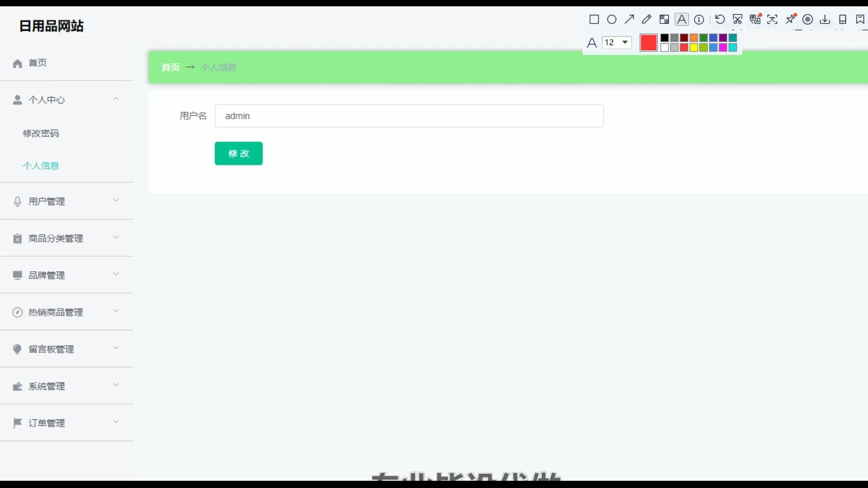
Task: Choose the arrow drawing tool
Action: click(x=629, y=19)
